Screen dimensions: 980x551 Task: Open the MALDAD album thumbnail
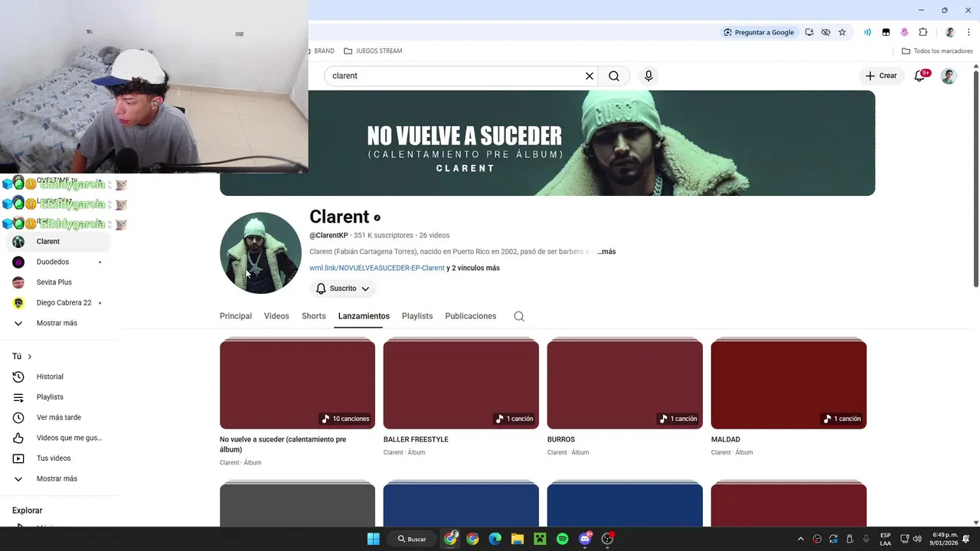click(x=789, y=383)
